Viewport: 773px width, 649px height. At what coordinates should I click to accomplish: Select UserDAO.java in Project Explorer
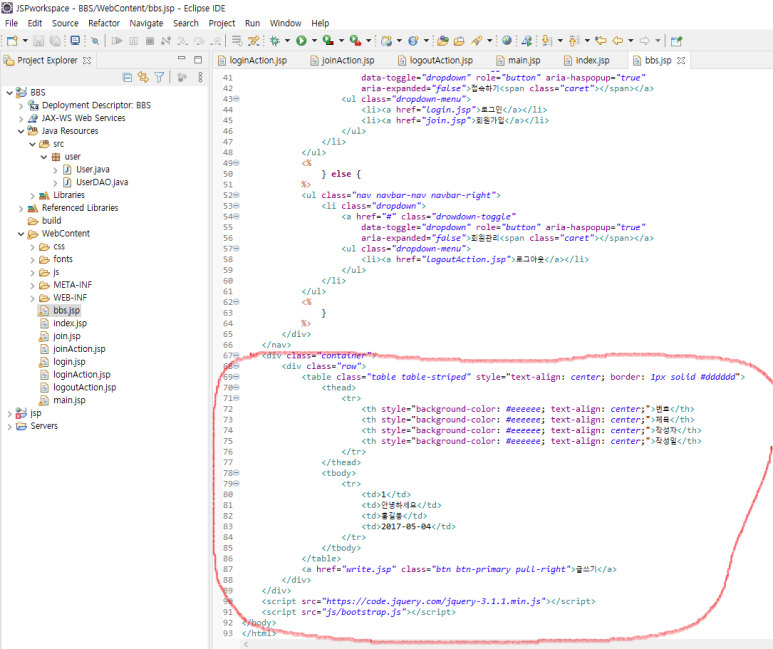[x=102, y=182]
